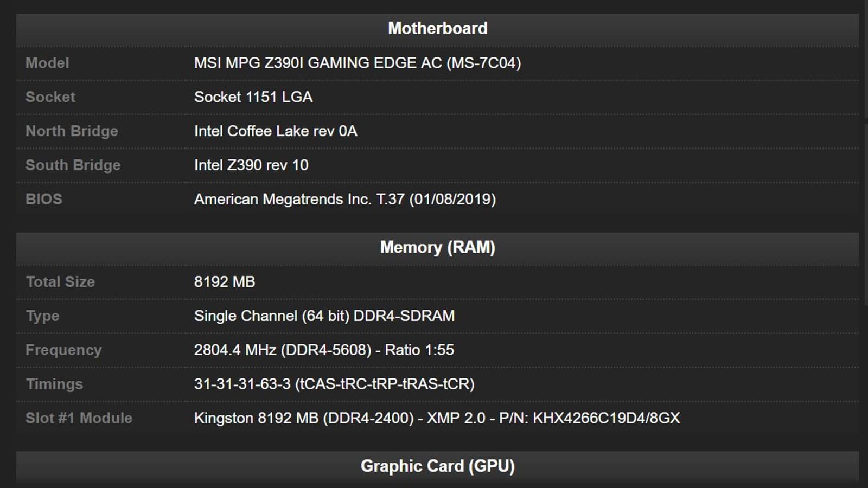Image resolution: width=868 pixels, height=488 pixels.
Task: Click the Model row label
Action: pos(47,63)
